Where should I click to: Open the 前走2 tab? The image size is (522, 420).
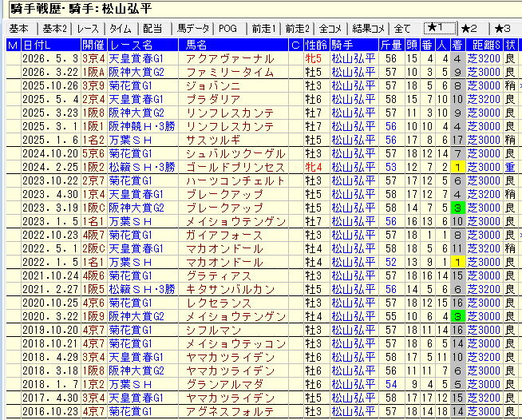(x=298, y=29)
